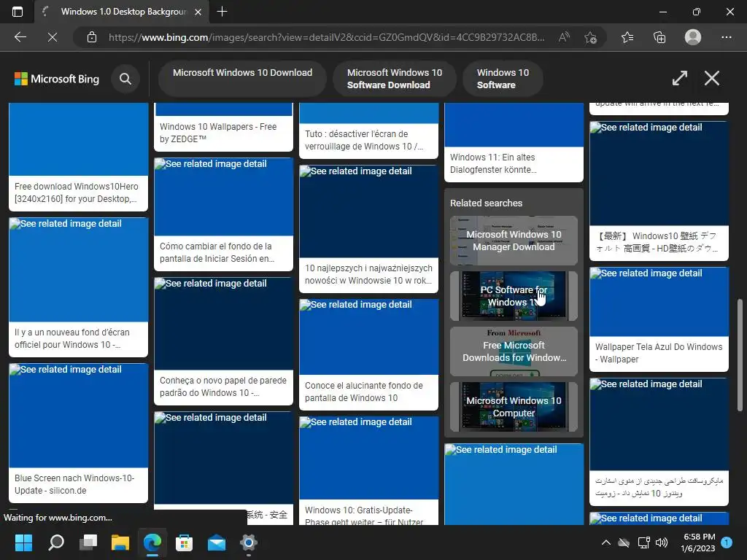Click image above Il y a un nouveau caption
Viewport: 747px width, 560px height.
[x=78, y=270]
